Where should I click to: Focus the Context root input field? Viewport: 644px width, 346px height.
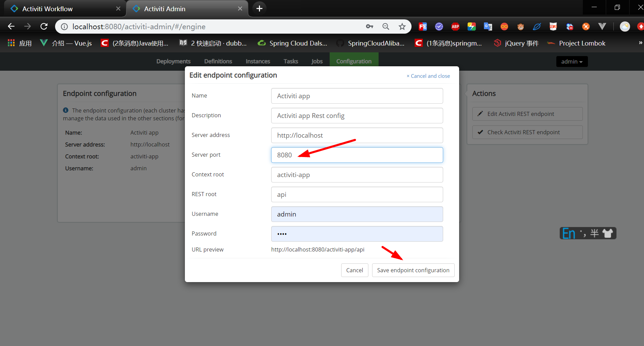click(x=357, y=175)
